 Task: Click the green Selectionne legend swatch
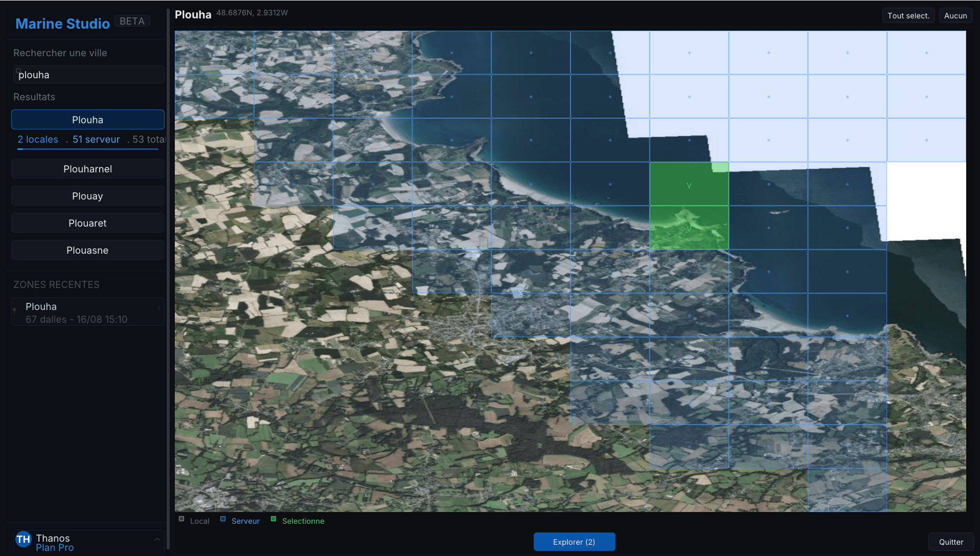[x=274, y=519]
